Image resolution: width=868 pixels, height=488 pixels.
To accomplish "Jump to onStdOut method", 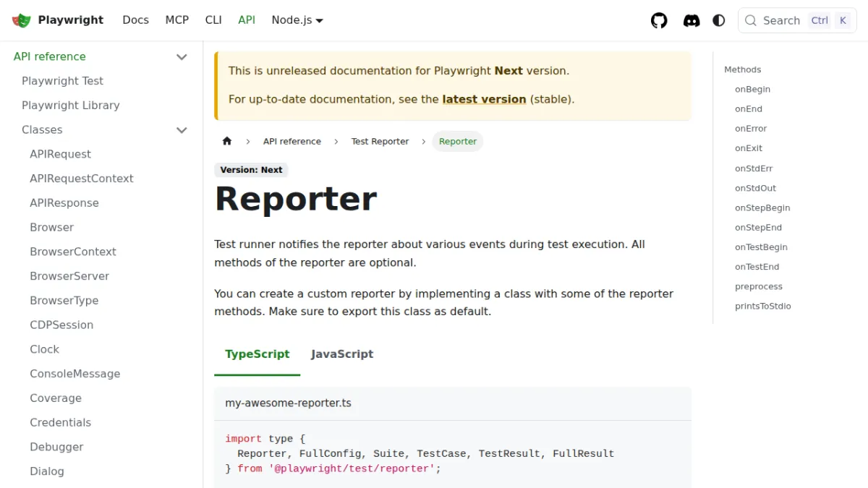I will coord(756,188).
